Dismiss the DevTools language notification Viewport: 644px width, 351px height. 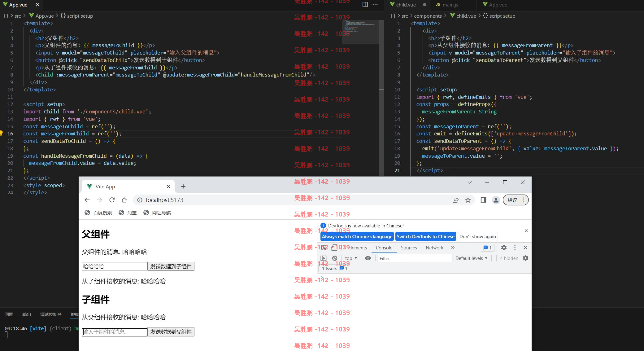526,231
